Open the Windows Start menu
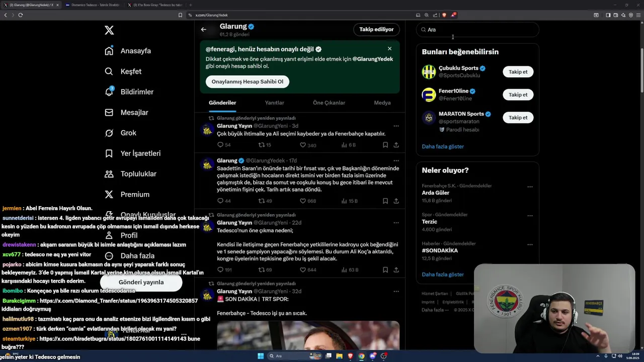644x362 pixels. 261,356
